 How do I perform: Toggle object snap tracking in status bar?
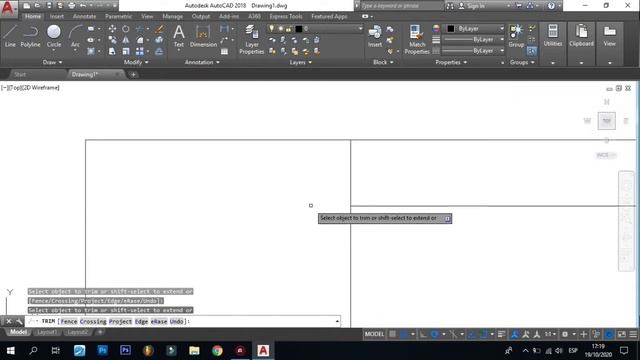pyautogui.click(x=471, y=334)
